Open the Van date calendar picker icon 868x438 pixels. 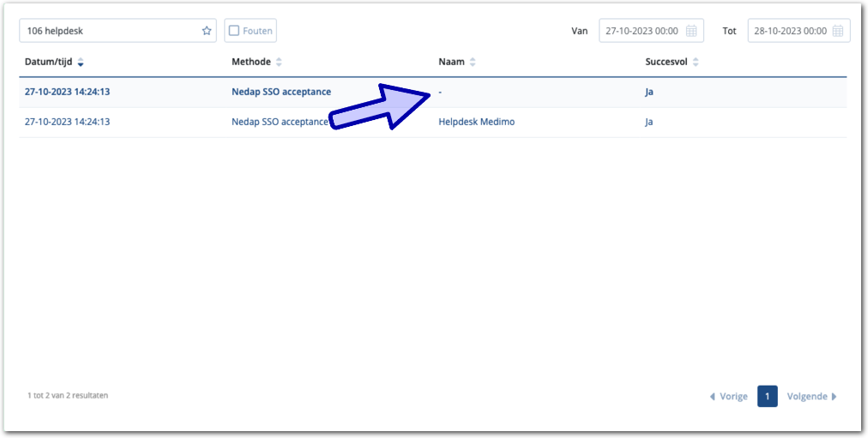pyautogui.click(x=691, y=31)
